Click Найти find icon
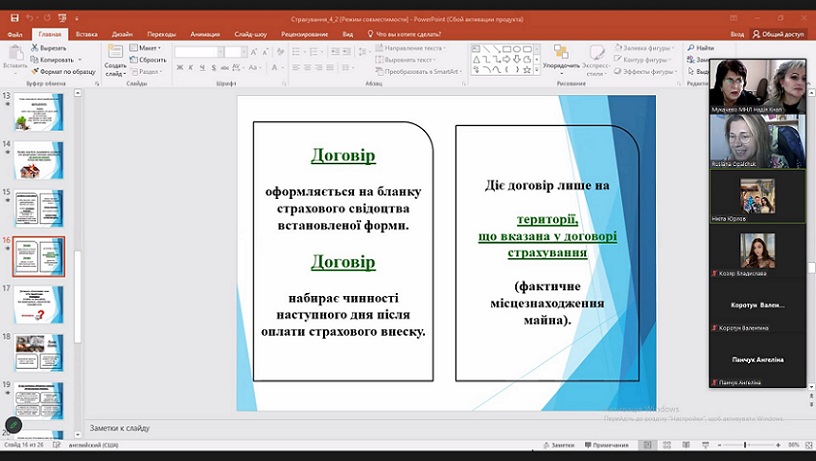Viewport: 816px width, 461px height. click(700, 48)
